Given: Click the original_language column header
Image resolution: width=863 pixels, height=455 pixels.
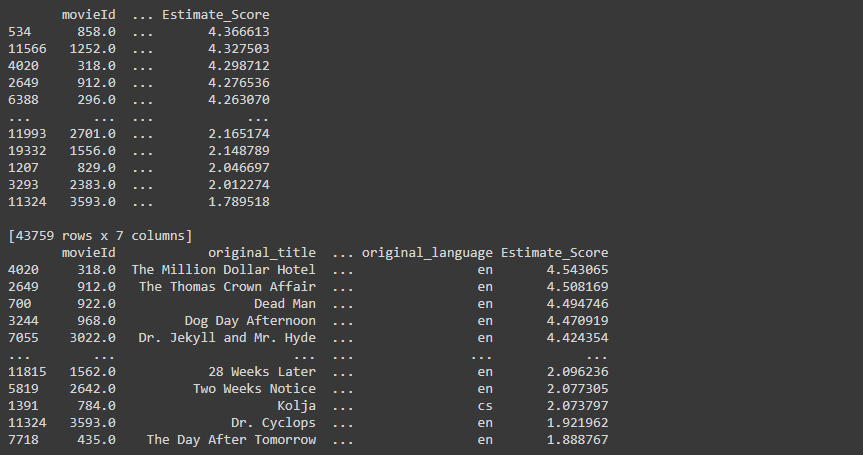Looking at the screenshot, I should (x=427, y=253).
